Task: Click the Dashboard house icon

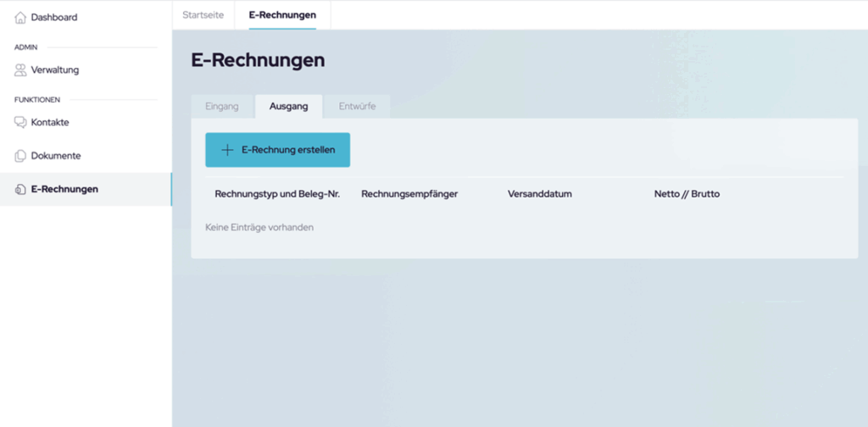Action: pyautogui.click(x=20, y=18)
